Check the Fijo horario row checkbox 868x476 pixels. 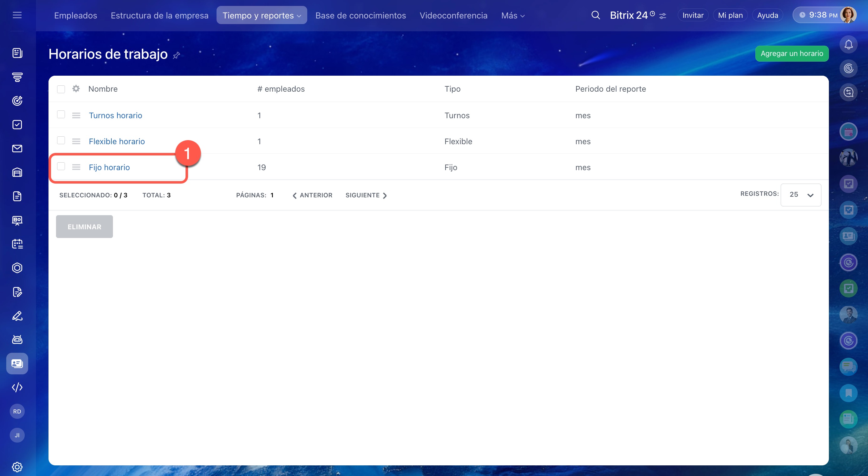tap(61, 166)
